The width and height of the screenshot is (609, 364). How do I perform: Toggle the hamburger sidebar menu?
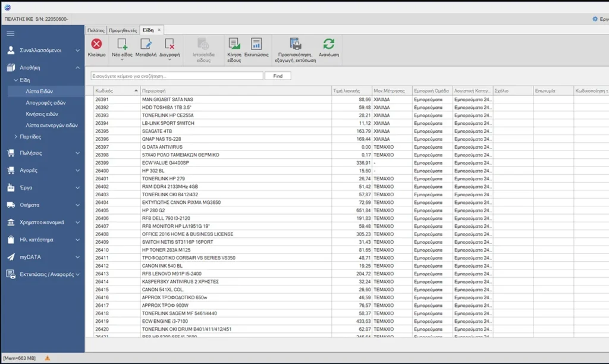point(11,34)
